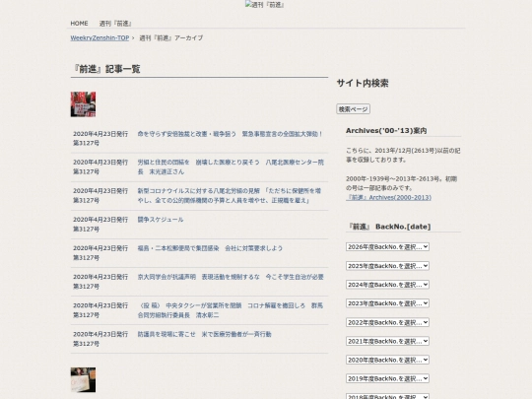Expand the 2022年度BackNo. dropdown
This screenshot has width=532, height=399.
(x=387, y=322)
